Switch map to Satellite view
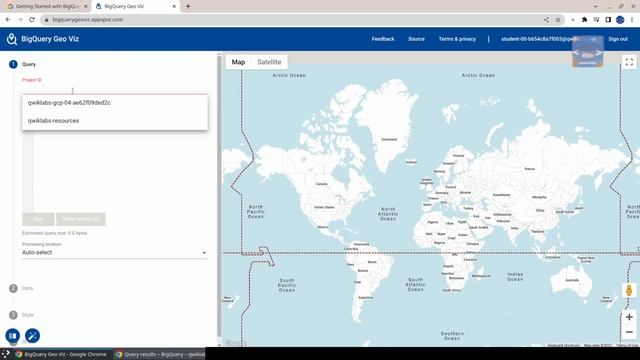Image resolution: width=640 pixels, height=360 pixels. click(269, 62)
